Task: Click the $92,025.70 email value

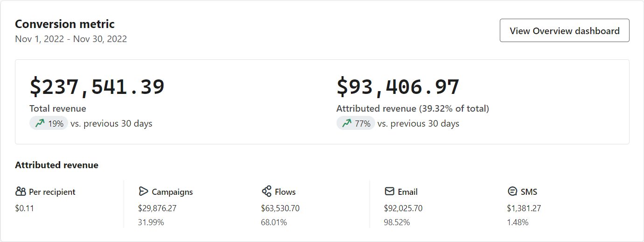Action: 403,208
